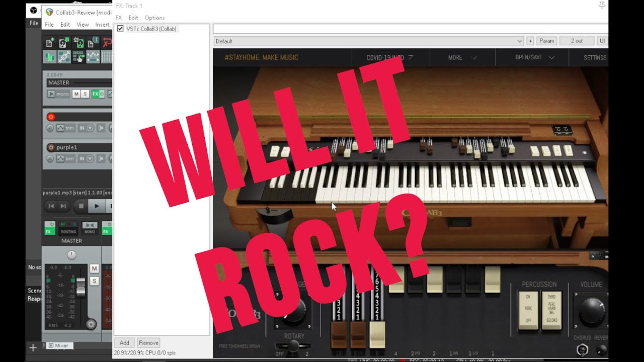Open the COVID-19 INFO link

[x=389, y=57]
